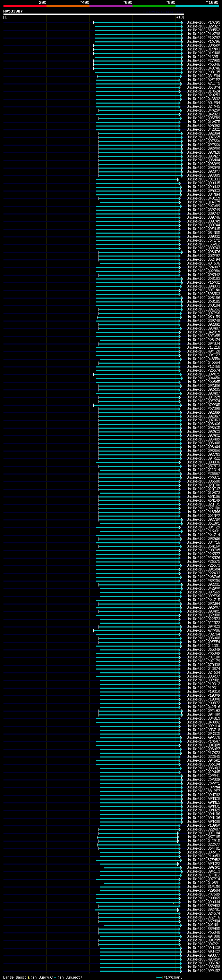Click the white query length bar
This screenshot has width=222, height=980.
[93, 15]
